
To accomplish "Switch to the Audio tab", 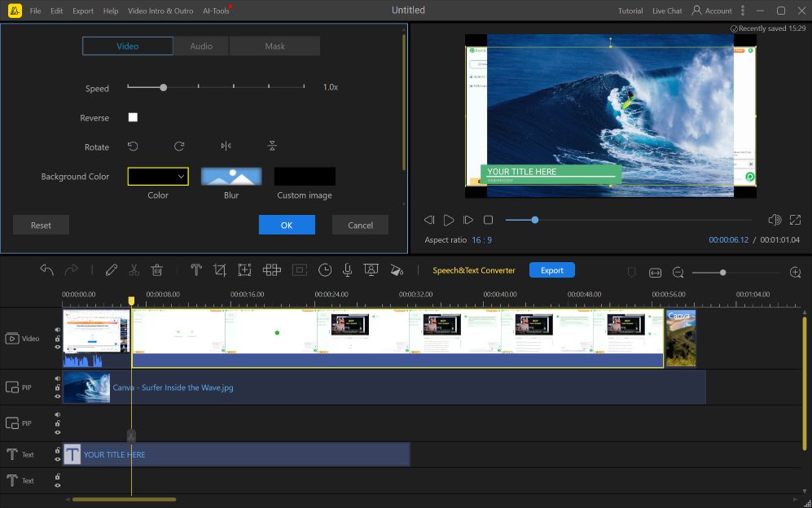I will pos(200,46).
